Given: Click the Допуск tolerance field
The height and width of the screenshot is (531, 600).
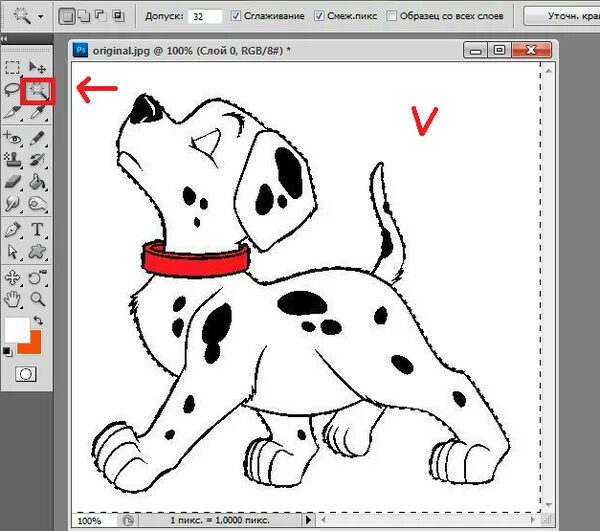Looking at the screenshot, I should click(x=205, y=16).
